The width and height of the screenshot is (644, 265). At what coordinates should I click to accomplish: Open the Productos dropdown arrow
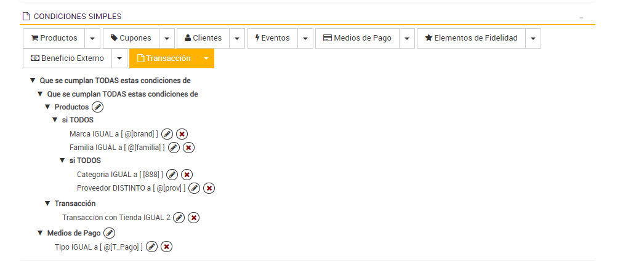(92, 38)
